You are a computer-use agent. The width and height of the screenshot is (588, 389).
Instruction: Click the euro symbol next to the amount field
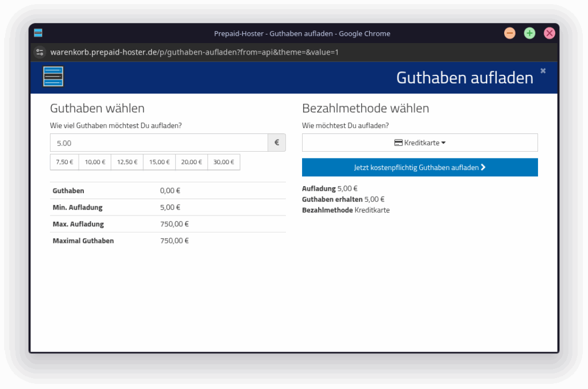276,142
